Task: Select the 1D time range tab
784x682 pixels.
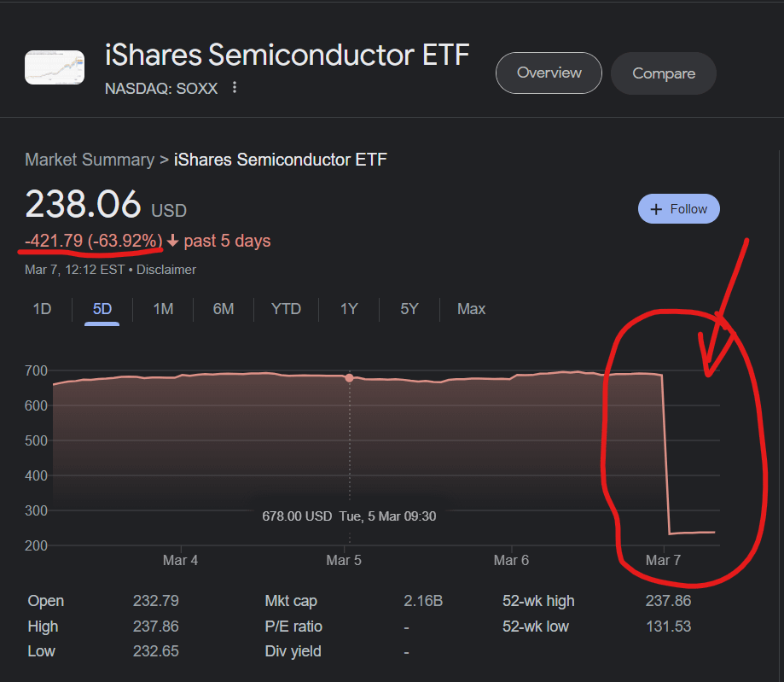Action: pyautogui.click(x=42, y=309)
